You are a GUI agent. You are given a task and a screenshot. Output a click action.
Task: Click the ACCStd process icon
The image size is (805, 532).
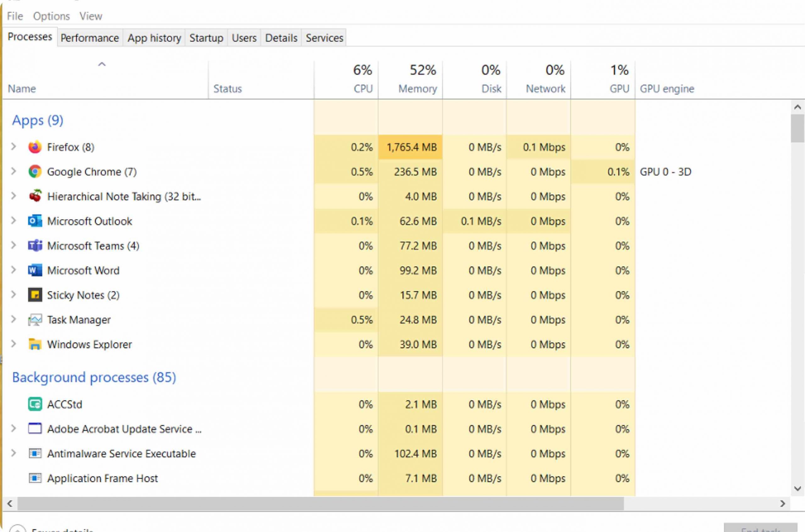coord(35,404)
